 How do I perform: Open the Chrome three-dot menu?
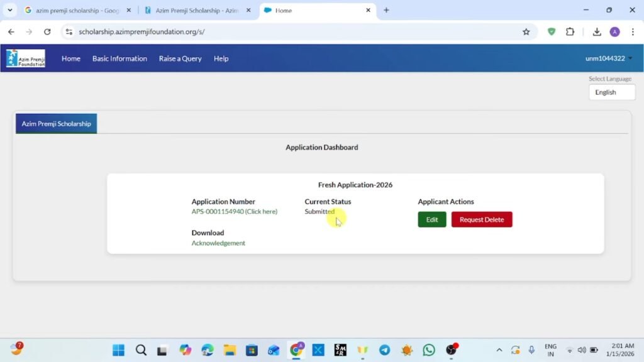click(x=631, y=31)
